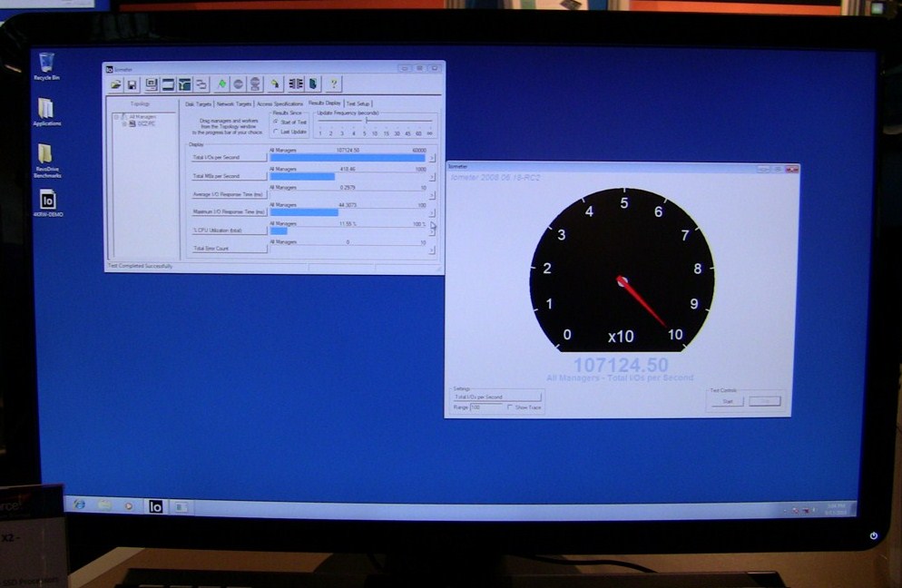Viewport: 902px width, 588px height.
Task: Select the Start of Test radio button
Action: 276,122
